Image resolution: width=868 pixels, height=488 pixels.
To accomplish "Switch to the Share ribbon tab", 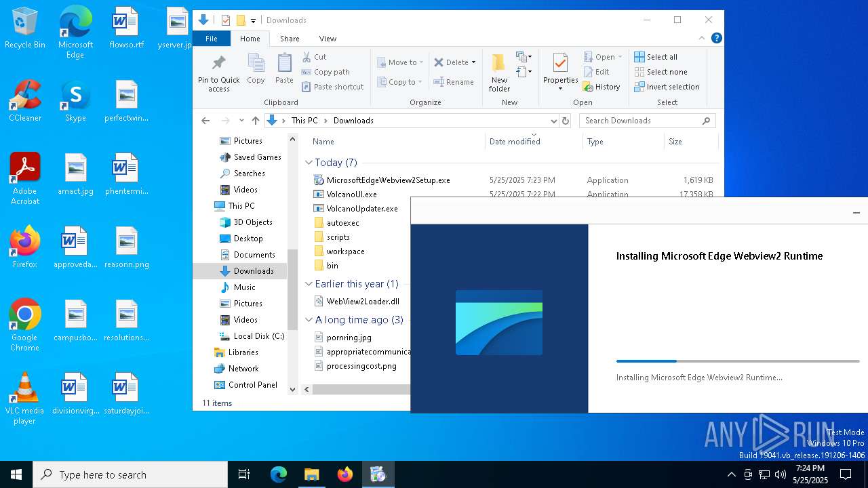I will coord(290,39).
